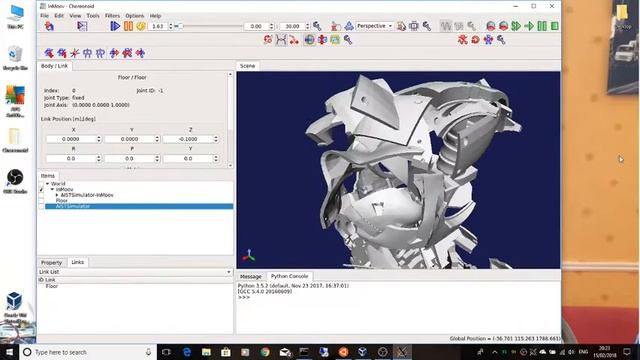
Task: Toggle the InMoov item checkbox
Action: click(41, 189)
